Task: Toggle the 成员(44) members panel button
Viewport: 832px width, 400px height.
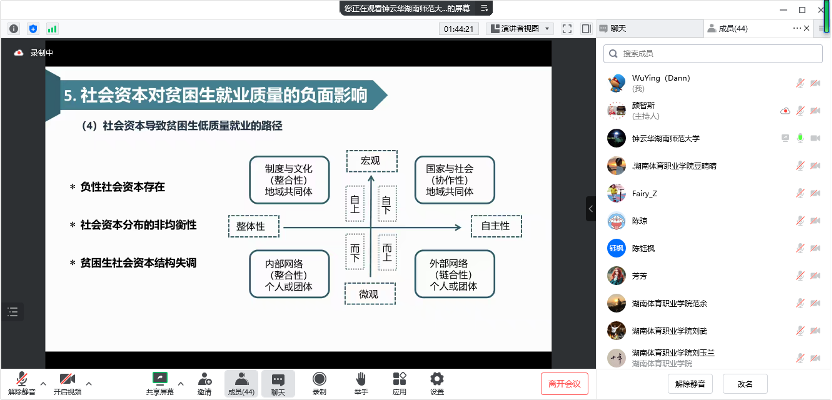Action: [241, 384]
